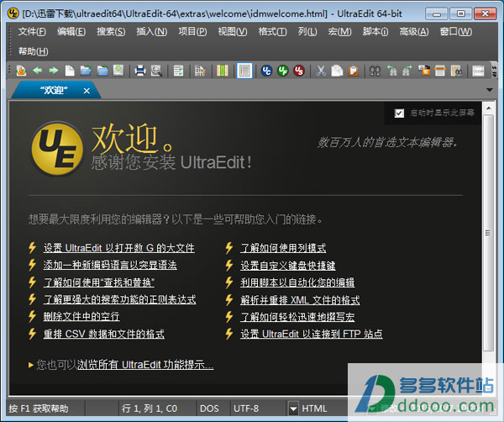504x422 pixels.
Task: Open link 添加一种新编码语言以突显语法
Action: click(110, 265)
